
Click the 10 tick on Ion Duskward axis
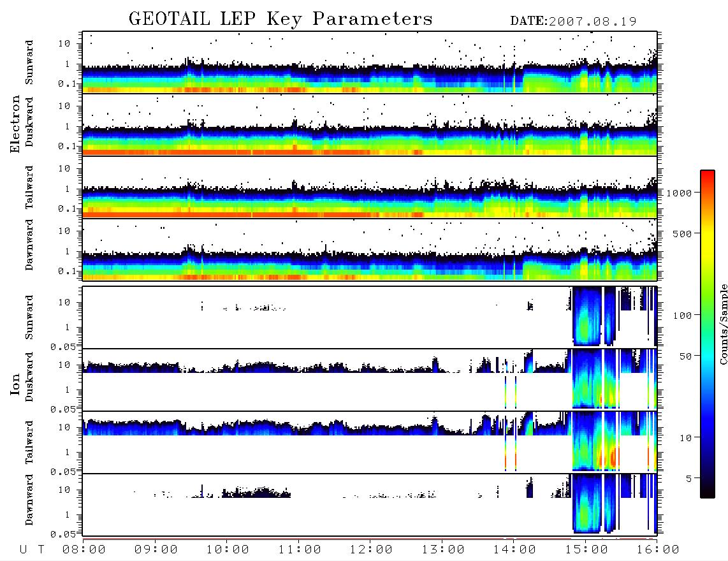pos(64,365)
